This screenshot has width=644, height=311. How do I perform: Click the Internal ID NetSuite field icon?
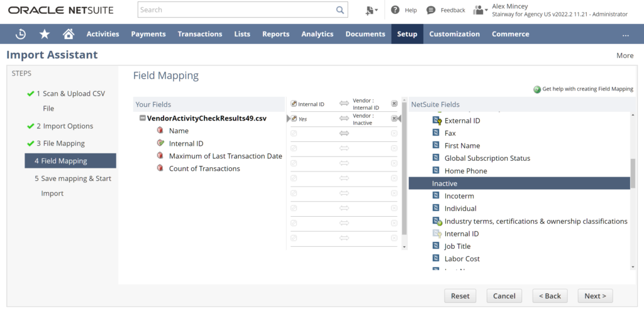pyautogui.click(x=438, y=234)
